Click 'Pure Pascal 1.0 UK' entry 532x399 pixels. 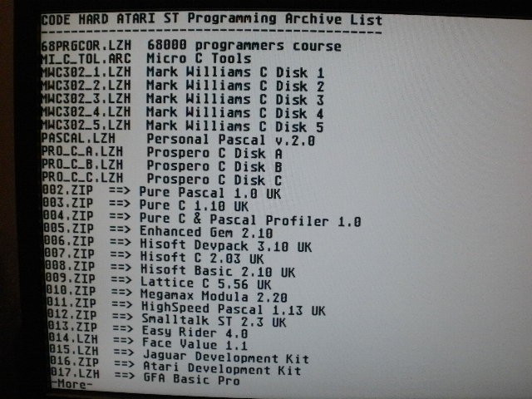tap(210, 193)
